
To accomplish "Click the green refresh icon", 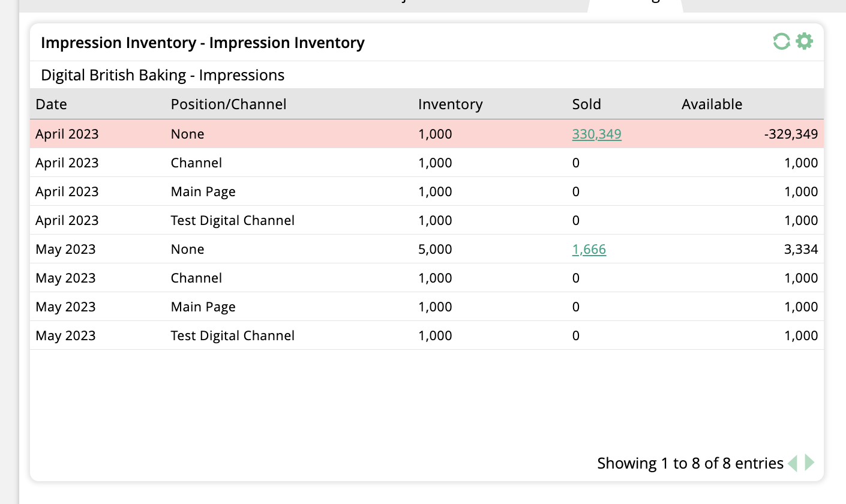I will click(x=781, y=41).
